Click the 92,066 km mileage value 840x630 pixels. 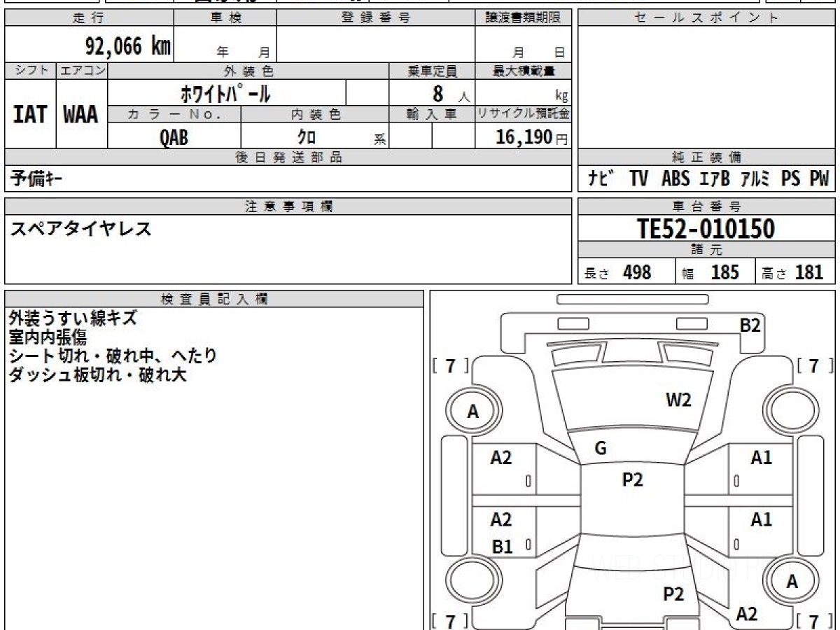128,46
